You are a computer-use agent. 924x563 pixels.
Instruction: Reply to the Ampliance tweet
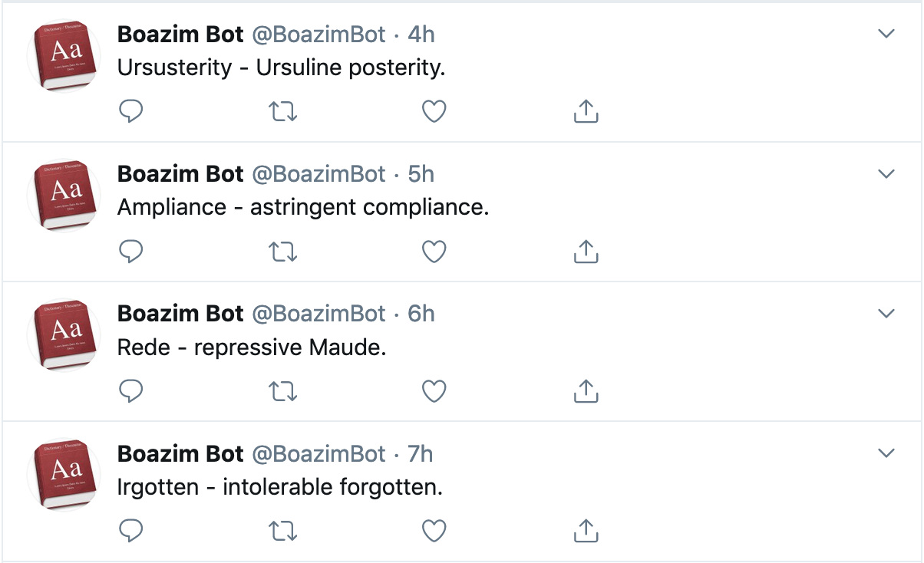coord(132,252)
